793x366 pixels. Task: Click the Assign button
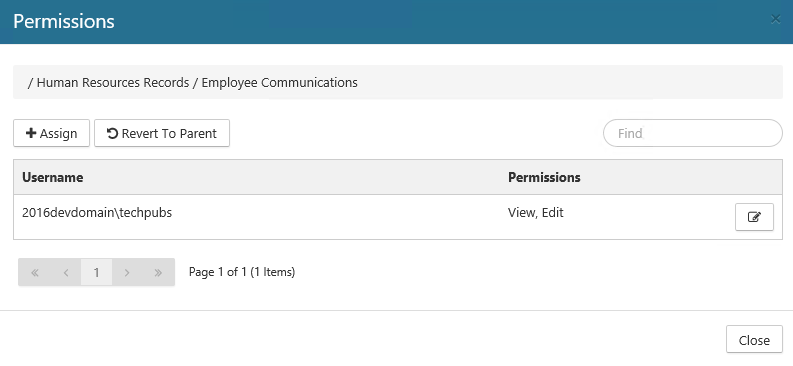coord(52,133)
